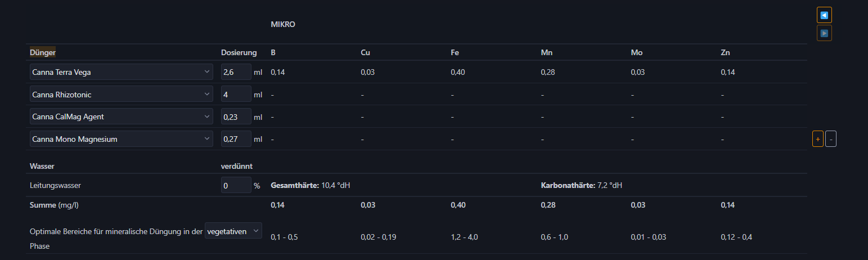Edit Mono Magnesium dosage field 0,27

[236, 139]
